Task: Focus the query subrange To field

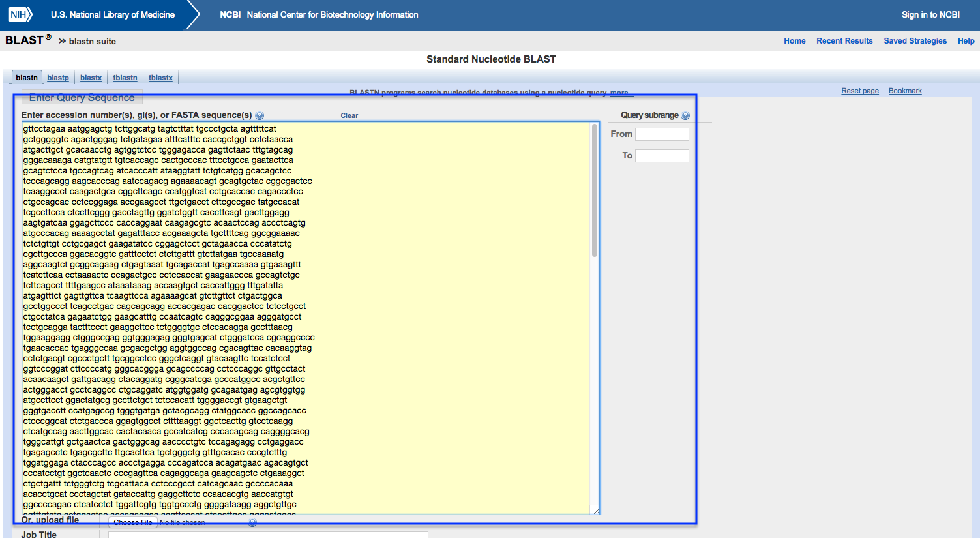Action: tap(662, 156)
